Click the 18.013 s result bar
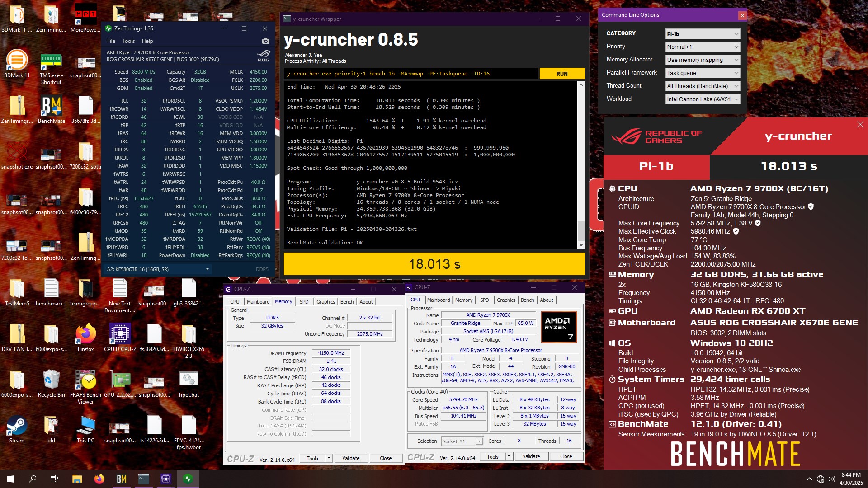The height and width of the screenshot is (488, 868). (x=434, y=264)
